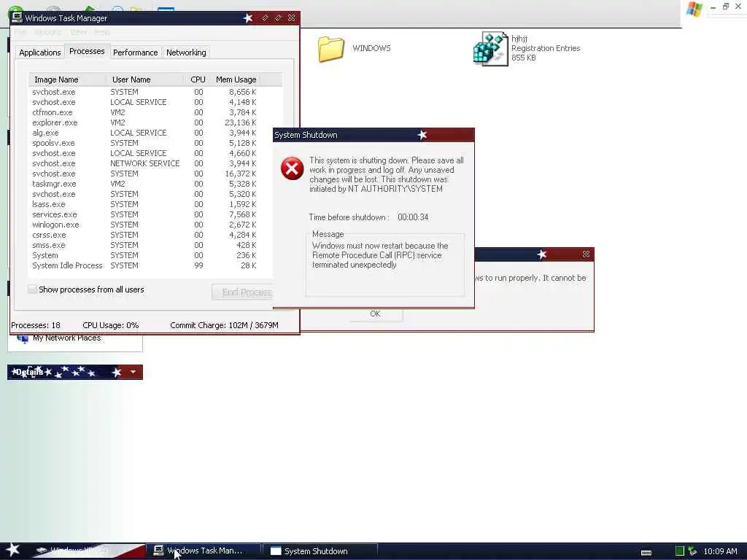Sort by User Name column header

tap(145, 79)
